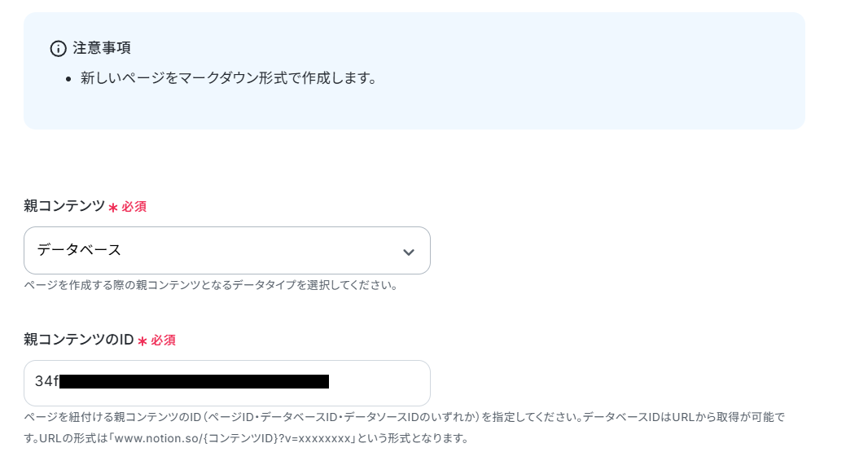Click the 必須 badge beside 親コンテンツのID label
The width and height of the screenshot is (868, 461).
click(x=164, y=340)
